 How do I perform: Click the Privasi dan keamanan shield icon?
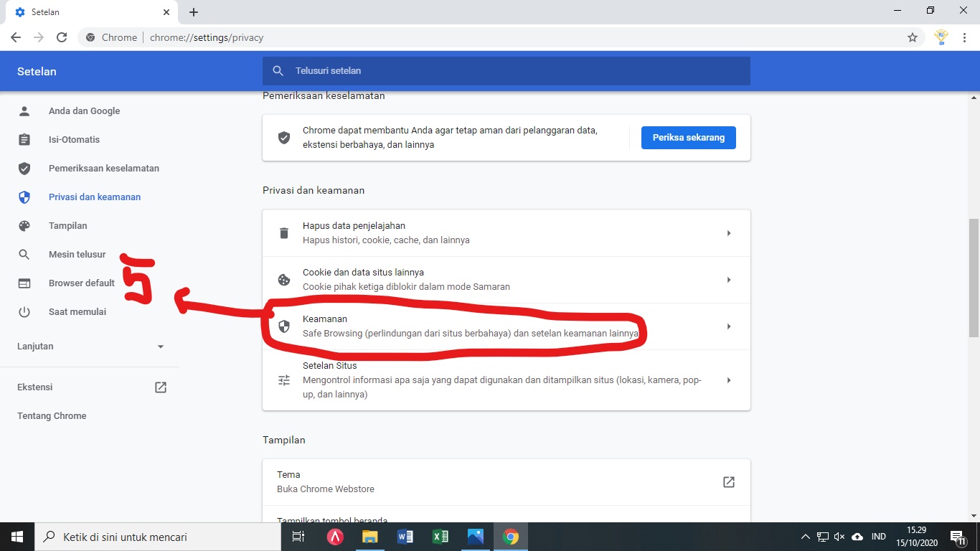[x=24, y=197]
